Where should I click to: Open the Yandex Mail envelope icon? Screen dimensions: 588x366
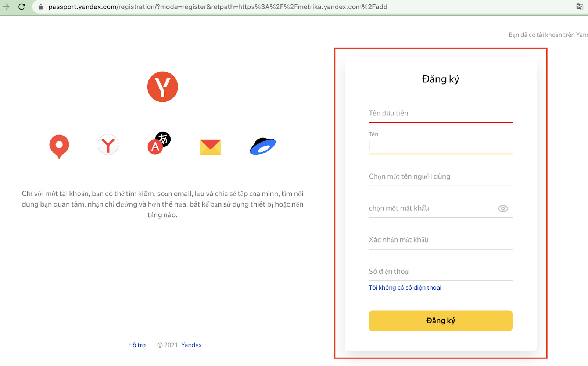tap(210, 147)
